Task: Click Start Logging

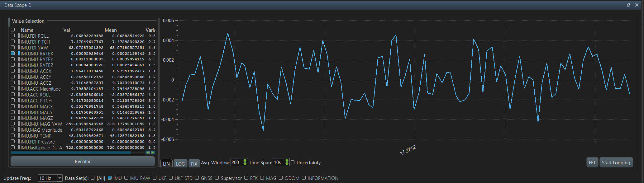Action: click(616, 162)
